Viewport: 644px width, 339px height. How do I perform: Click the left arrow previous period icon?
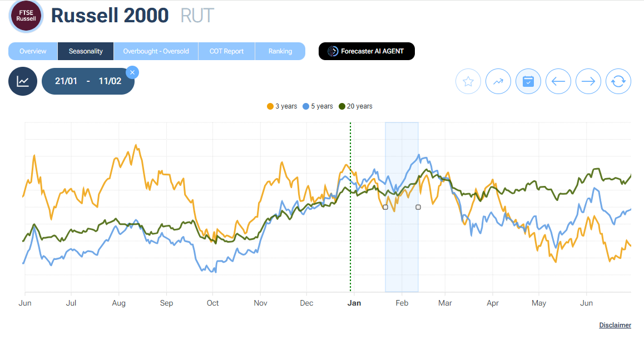pos(558,82)
